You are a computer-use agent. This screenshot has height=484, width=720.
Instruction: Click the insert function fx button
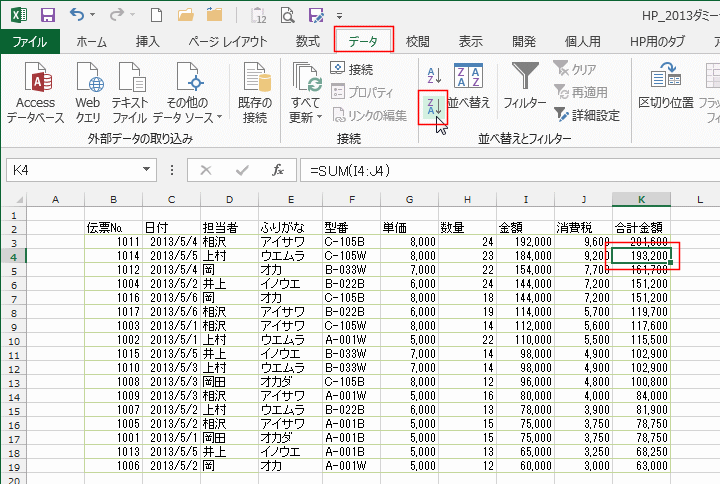click(x=277, y=170)
